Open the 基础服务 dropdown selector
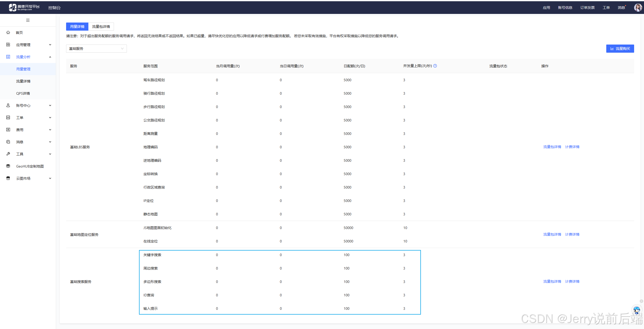The height and width of the screenshot is (329, 644). (96, 49)
